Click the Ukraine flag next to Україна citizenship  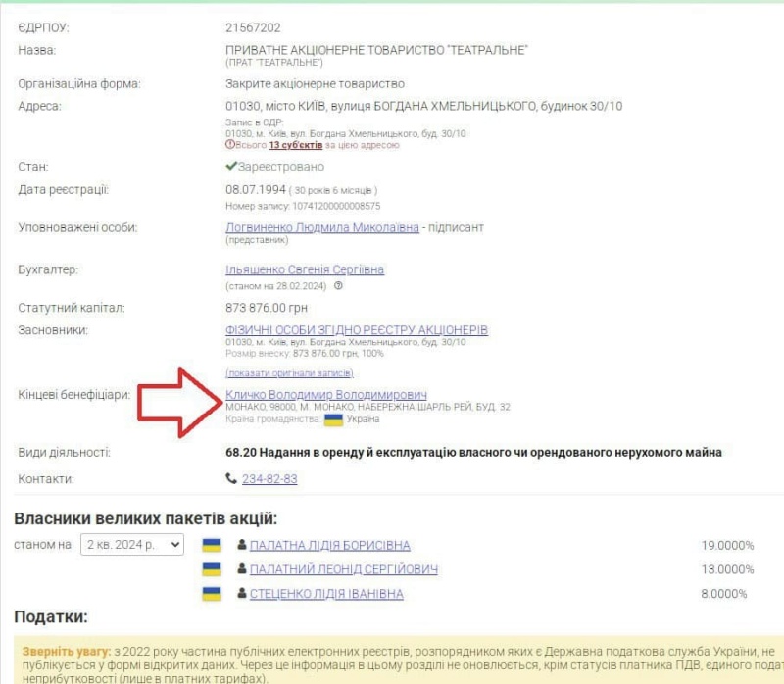point(333,419)
